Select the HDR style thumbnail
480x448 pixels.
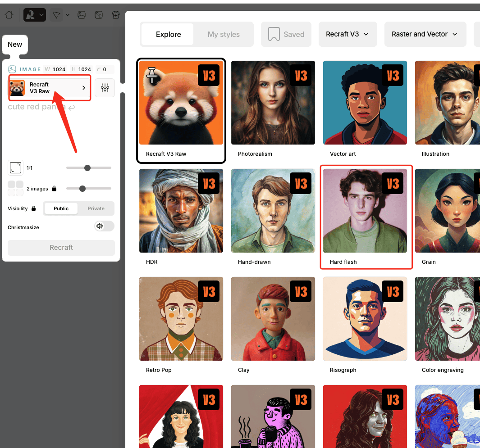point(181,211)
